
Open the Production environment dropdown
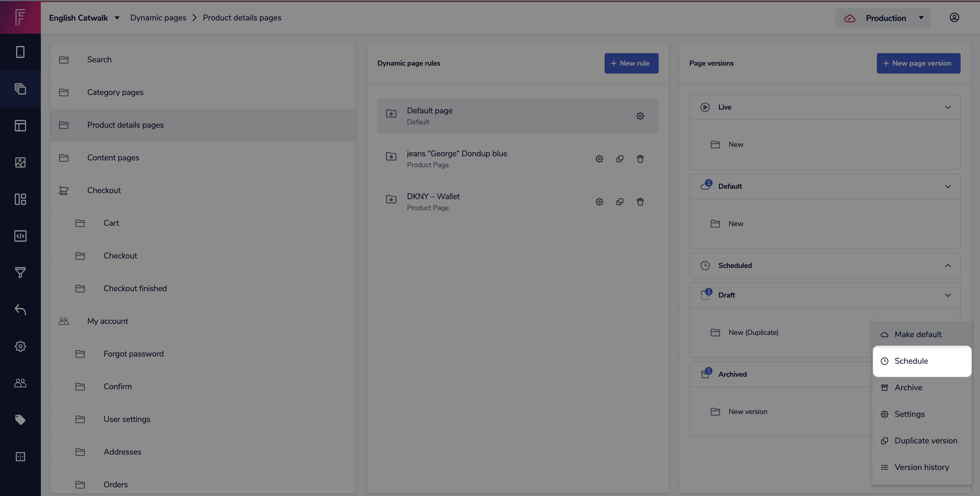pos(883,18)
